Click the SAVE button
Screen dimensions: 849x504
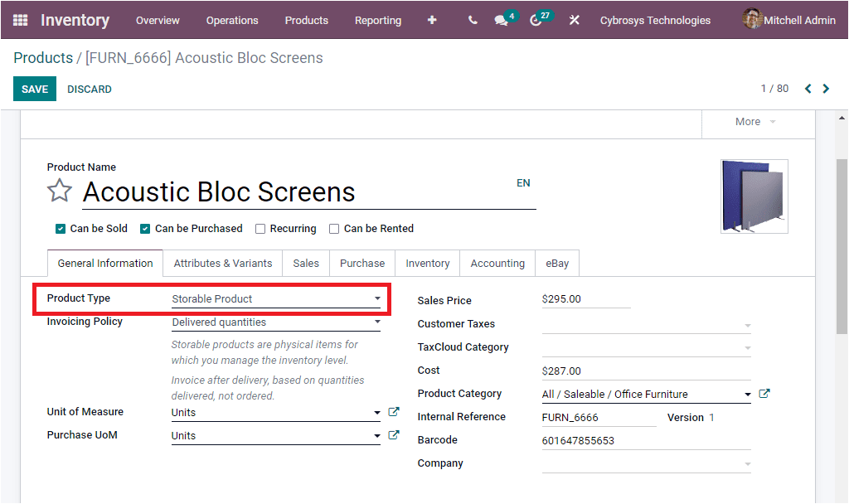click(x=34, y=89)
